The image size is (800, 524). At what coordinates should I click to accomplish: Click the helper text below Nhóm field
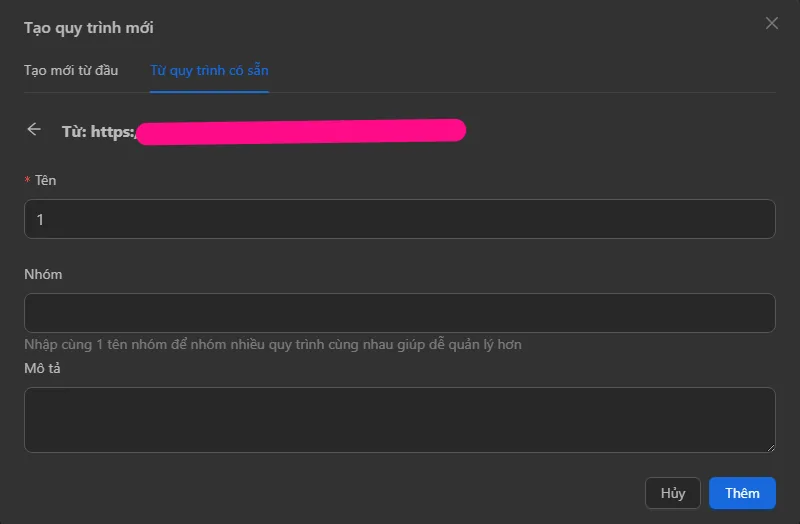pos(273,344)
